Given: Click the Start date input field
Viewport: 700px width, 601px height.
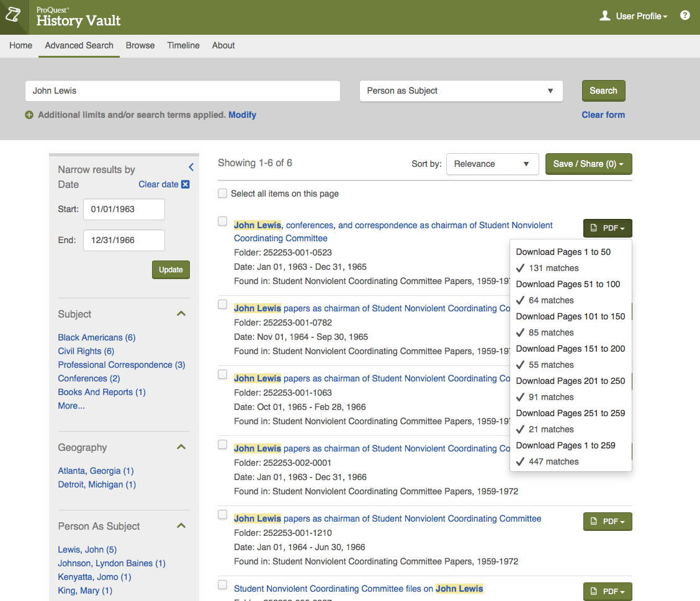Looking at the screenshot, I should [x=124, y=209].
